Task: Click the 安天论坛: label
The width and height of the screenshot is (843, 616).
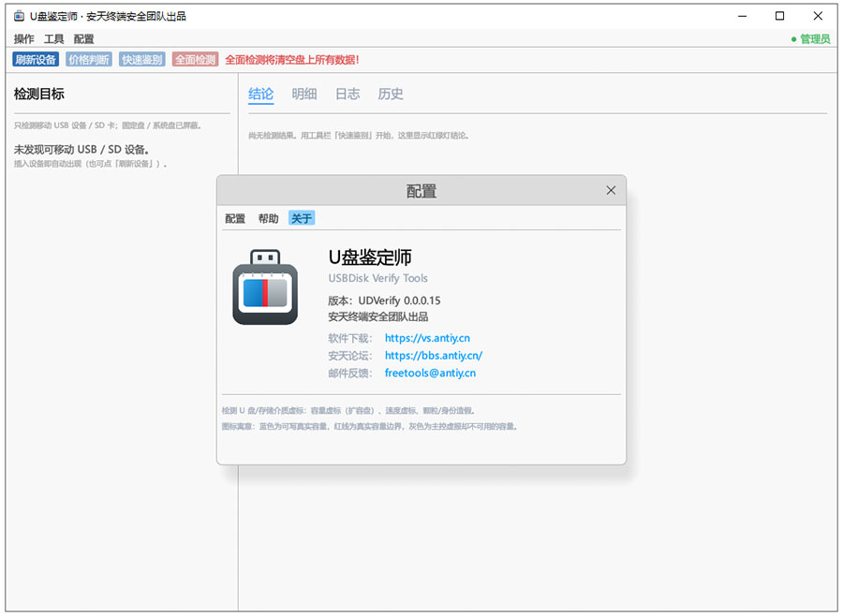Action: coord(350,356)
